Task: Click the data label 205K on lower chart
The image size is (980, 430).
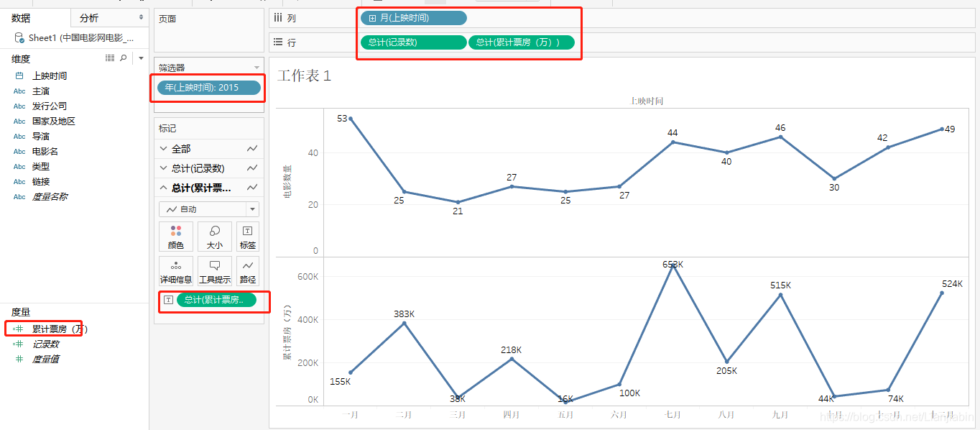Action: pyautogui.click(x=726, y=371)
